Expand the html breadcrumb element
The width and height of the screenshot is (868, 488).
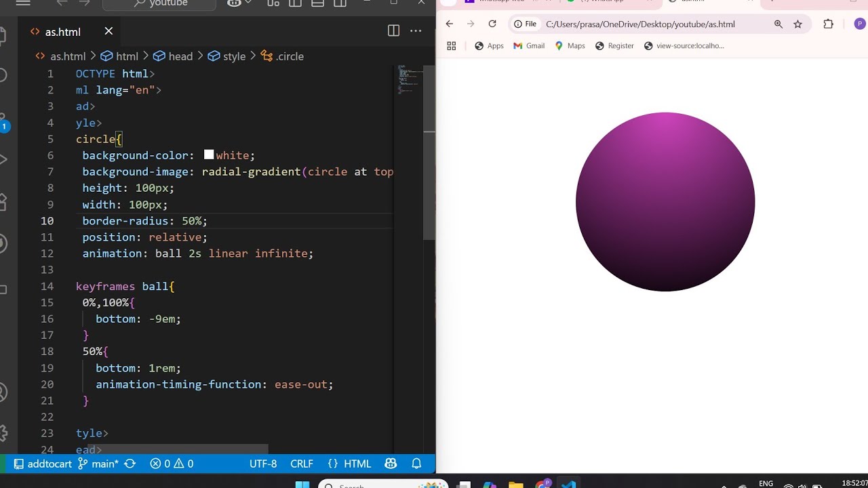120,56
